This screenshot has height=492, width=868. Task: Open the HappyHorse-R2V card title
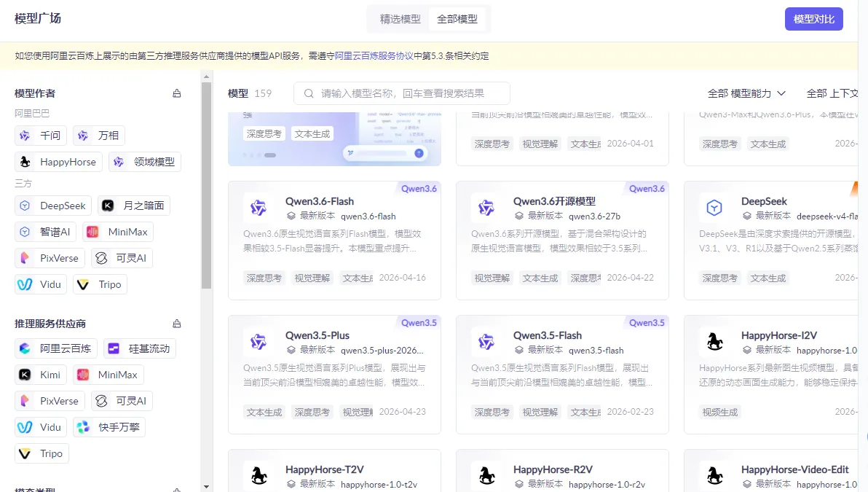(553, 469)
